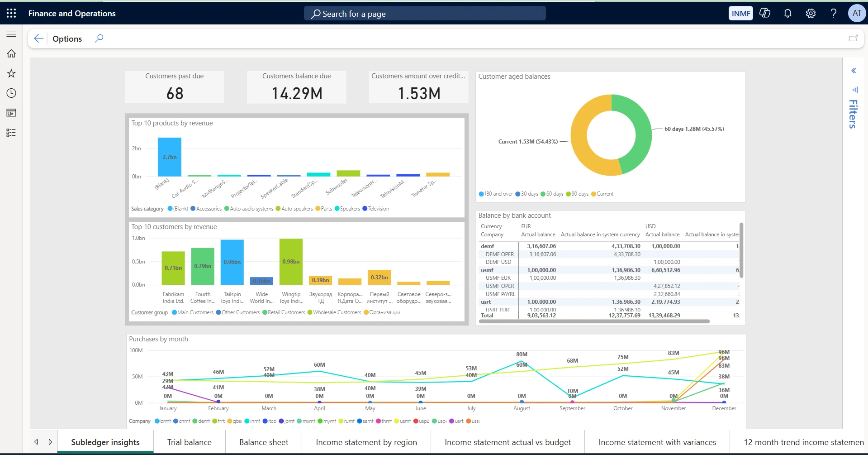Open Income statement with variances tab

(x=657, y=442)
